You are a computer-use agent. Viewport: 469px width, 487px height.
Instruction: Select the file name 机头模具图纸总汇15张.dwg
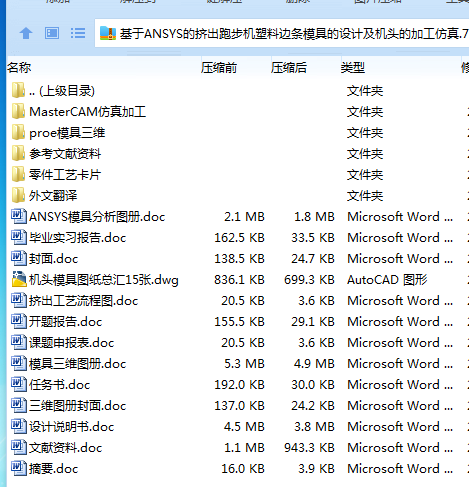(x=104, y=280)
